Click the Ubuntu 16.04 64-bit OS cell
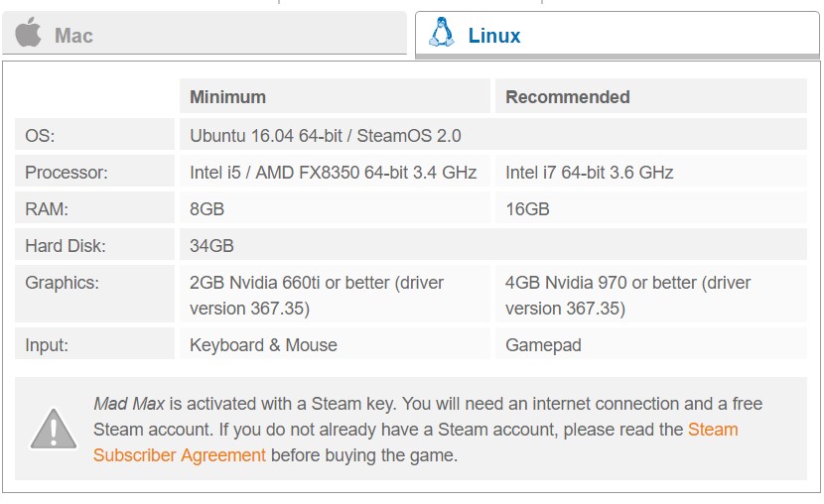The width and height of the screenshot is (824, 504). tap(493, 136)
